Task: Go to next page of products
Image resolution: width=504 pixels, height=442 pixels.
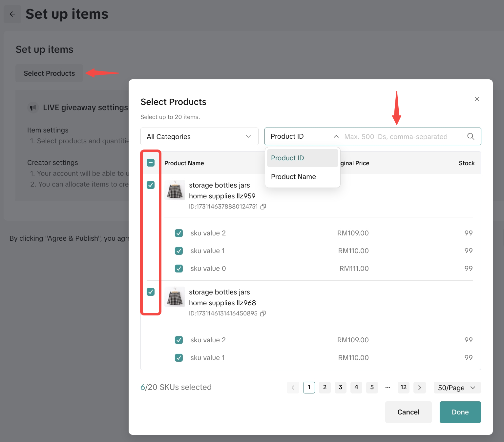Action: tap(419, 388)
